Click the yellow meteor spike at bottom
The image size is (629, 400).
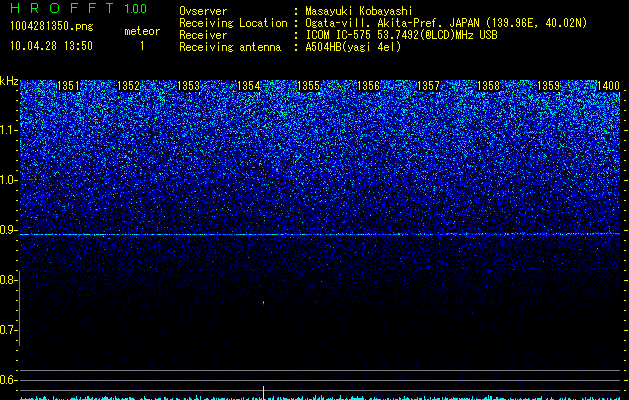(264, 393)
